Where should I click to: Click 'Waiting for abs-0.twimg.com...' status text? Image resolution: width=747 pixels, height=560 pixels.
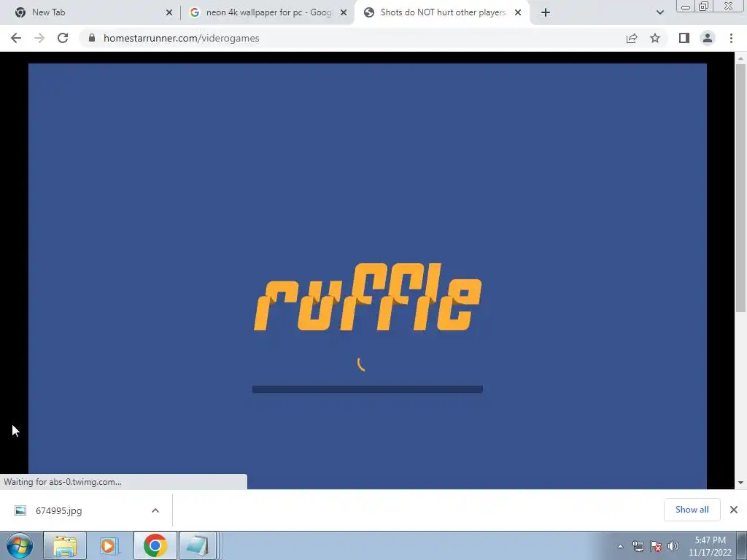point(63,482)
